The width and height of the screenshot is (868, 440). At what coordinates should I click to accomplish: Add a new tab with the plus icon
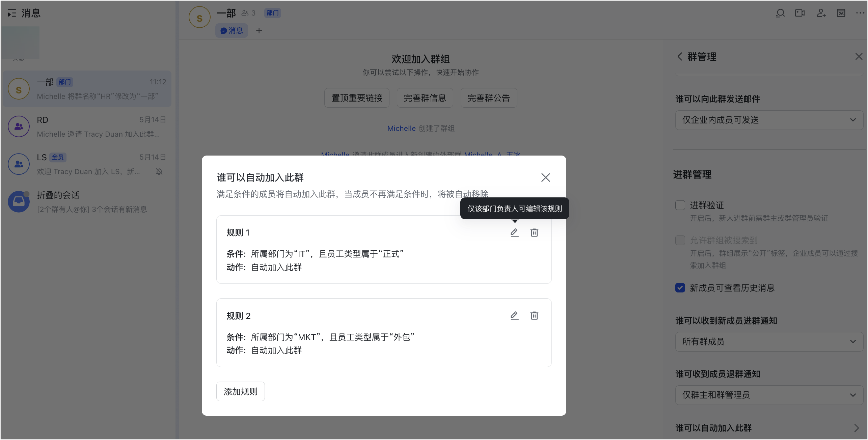point(259,31)
